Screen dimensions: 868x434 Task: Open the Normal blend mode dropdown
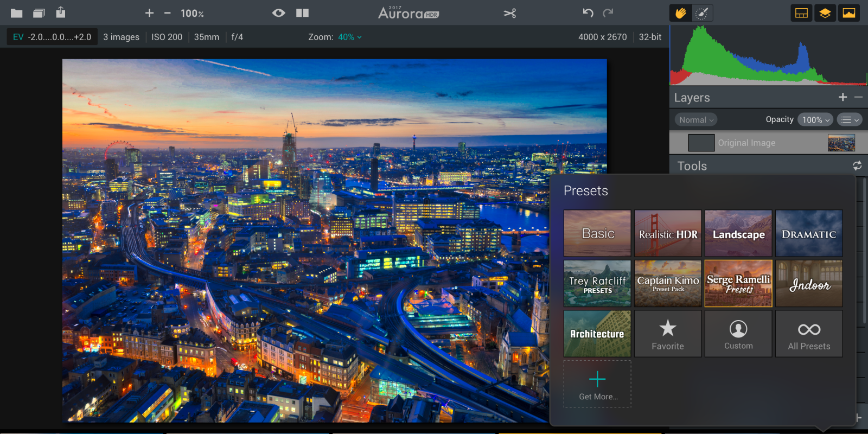point(696,120)
